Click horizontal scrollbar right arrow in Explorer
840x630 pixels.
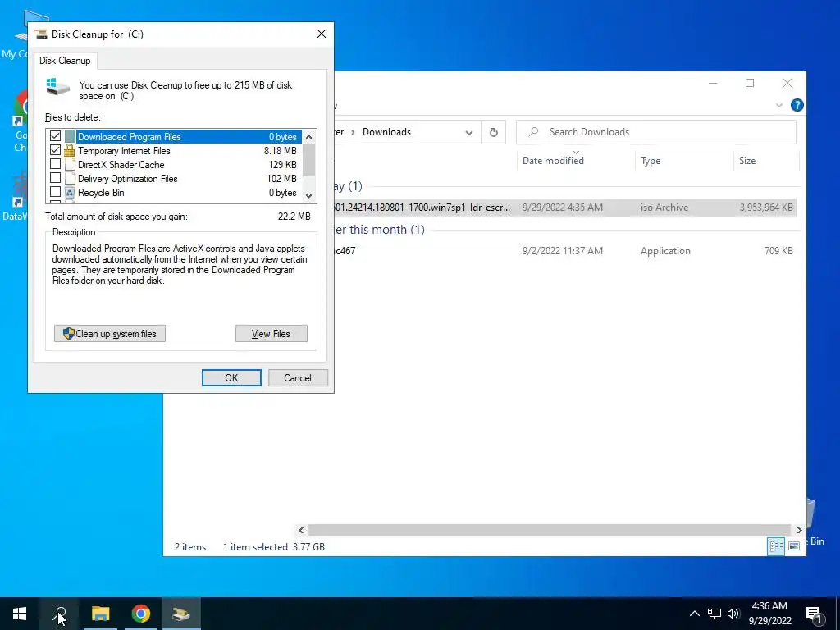click(x=799, y=530)
